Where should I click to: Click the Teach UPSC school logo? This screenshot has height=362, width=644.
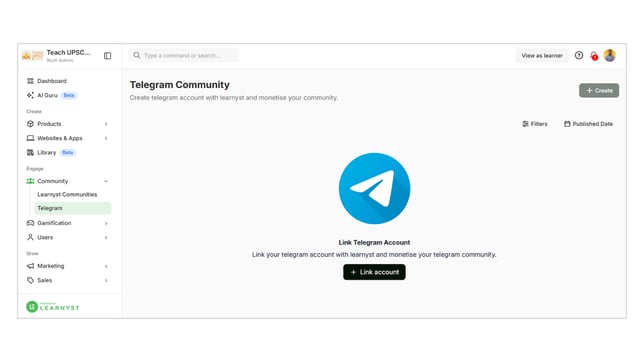32,55
